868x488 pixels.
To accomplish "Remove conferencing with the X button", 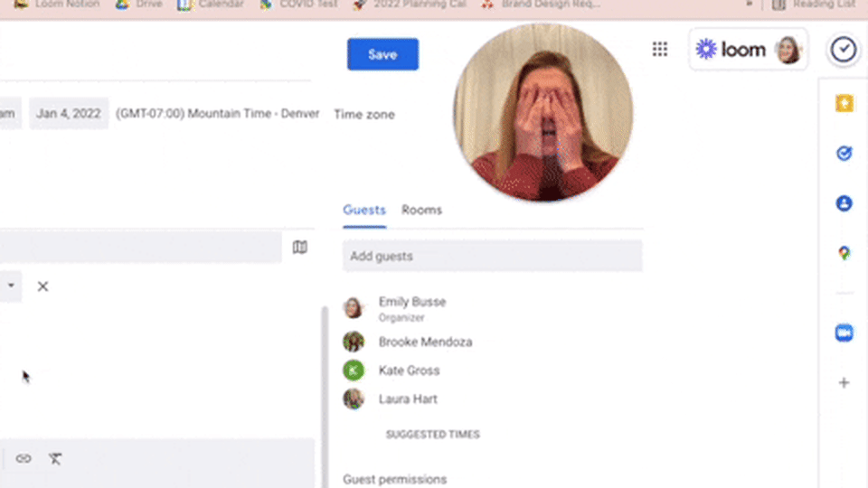I will 42,286.
